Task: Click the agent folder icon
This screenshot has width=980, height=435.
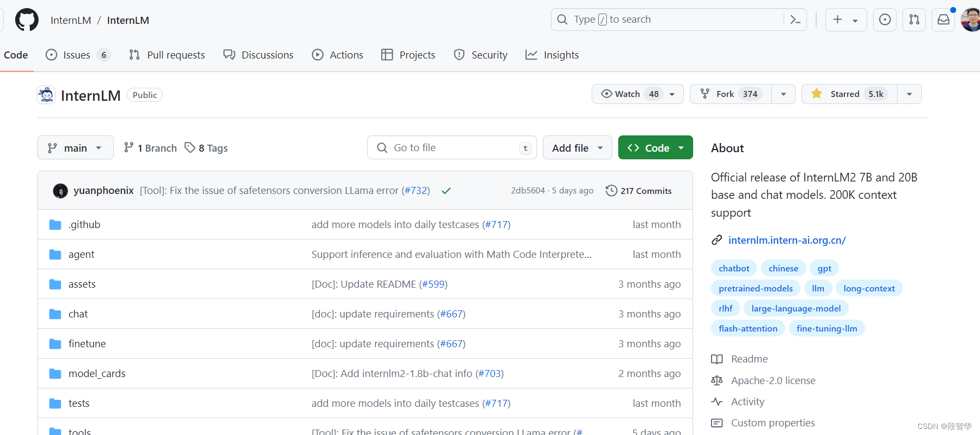Action: click(x=55, y=255)
